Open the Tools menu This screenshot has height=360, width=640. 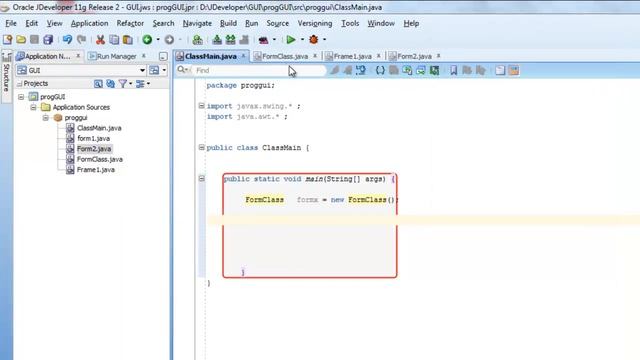pyautogui.click(x=350, y=23)
